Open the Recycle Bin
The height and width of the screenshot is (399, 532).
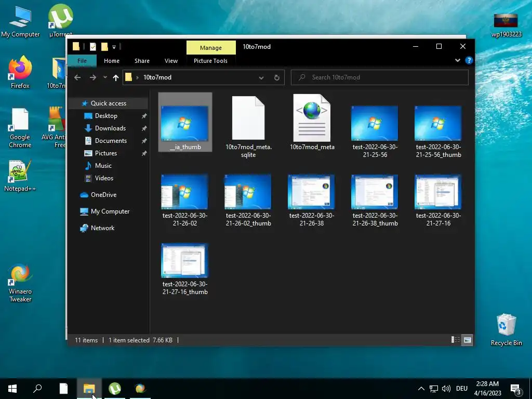506,330
